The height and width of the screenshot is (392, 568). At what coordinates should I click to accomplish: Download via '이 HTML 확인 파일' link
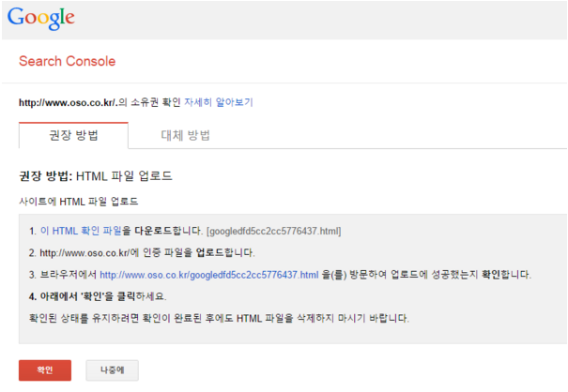click(81, 231)
